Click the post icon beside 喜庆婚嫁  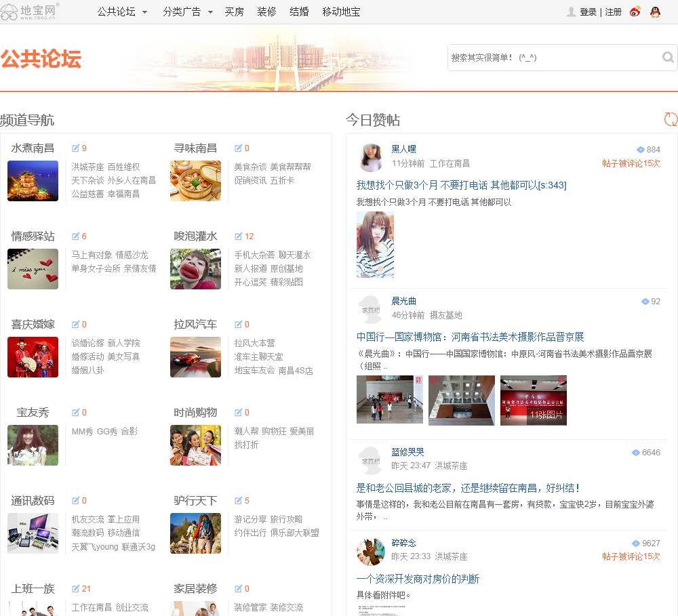[76, 324]
